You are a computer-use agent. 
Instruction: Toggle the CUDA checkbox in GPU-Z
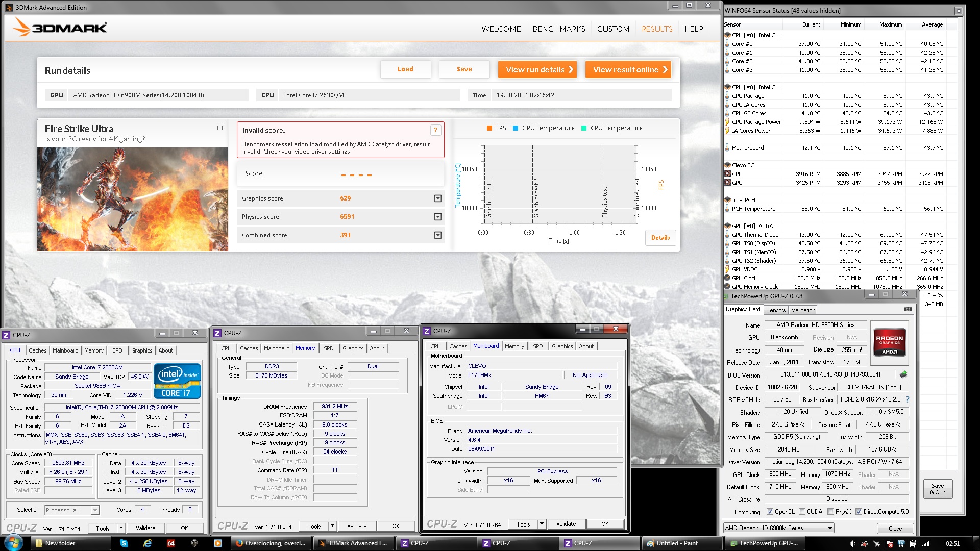(802, 512)
